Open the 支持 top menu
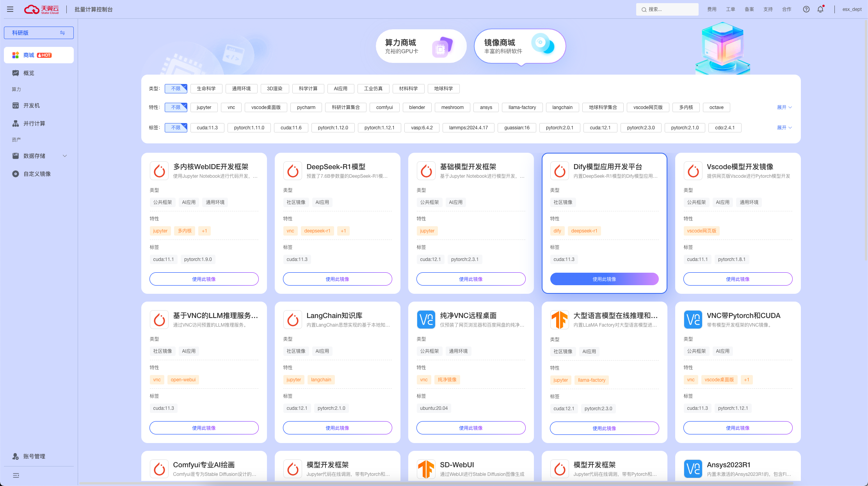The height and width of the screenshot is (486, 868). tap(768, 9)
